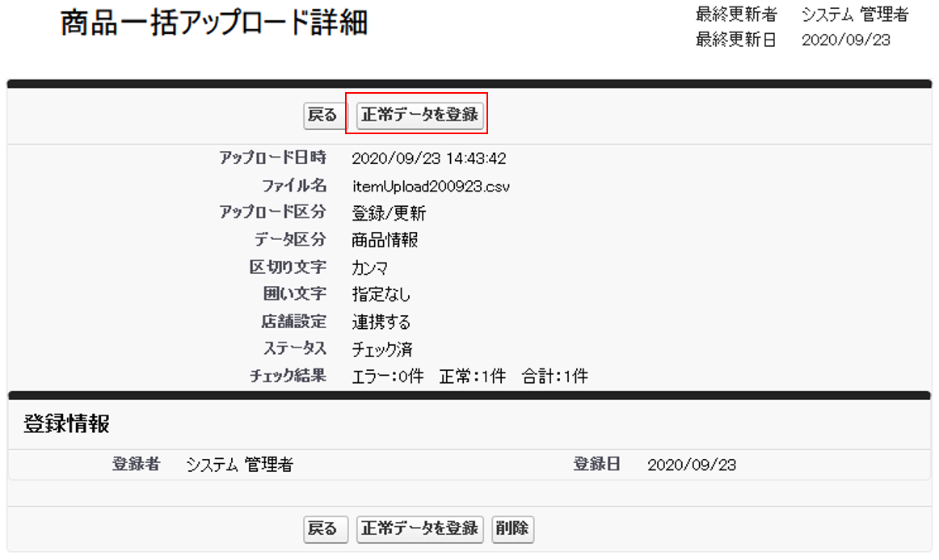This screenshot has height=560, width=939.
Task: Click the 削除 button
Action: click(512, 529)
